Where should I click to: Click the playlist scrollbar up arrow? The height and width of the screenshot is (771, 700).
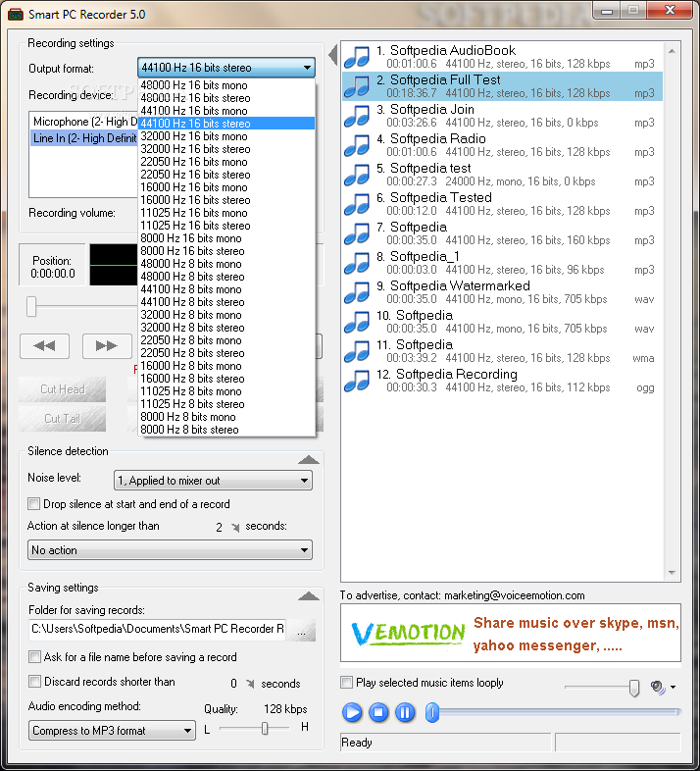(672, 51)
